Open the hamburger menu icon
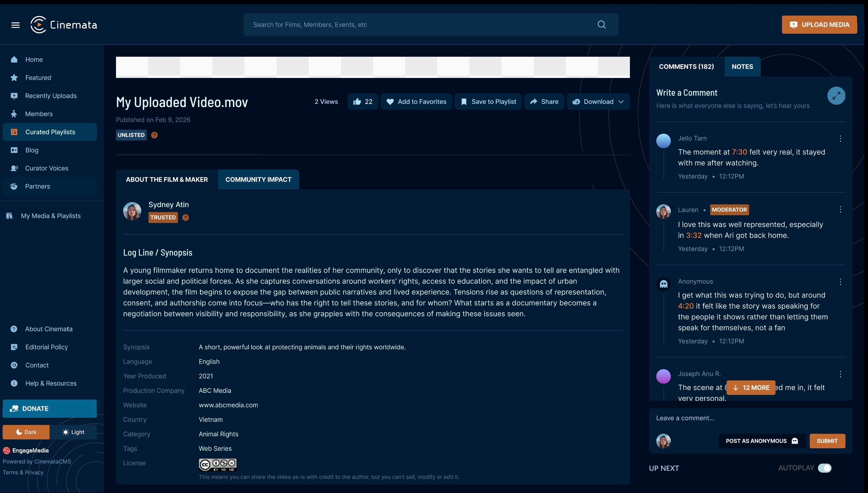This screenshot has width=868, height=493. 15,25
